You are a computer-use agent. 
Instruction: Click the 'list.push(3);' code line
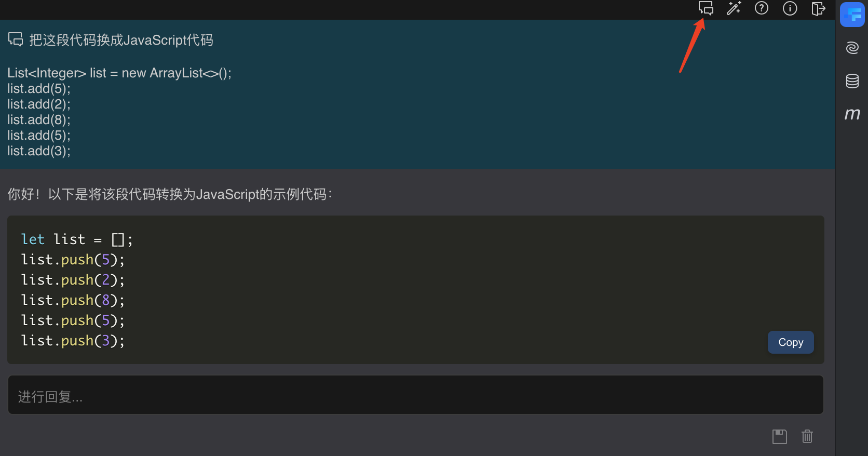pos(73,341)
